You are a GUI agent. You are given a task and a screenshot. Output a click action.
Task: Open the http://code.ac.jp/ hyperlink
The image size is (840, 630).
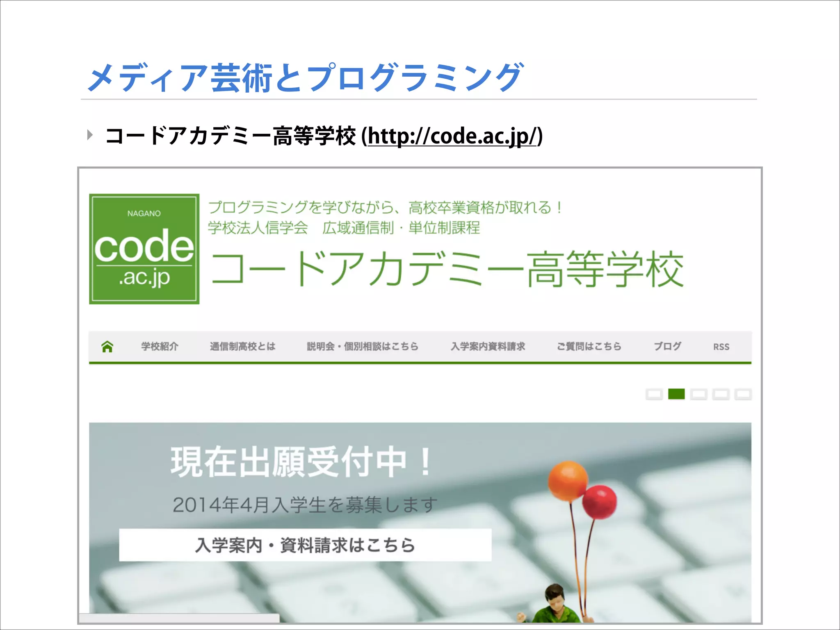click(452, 136)
